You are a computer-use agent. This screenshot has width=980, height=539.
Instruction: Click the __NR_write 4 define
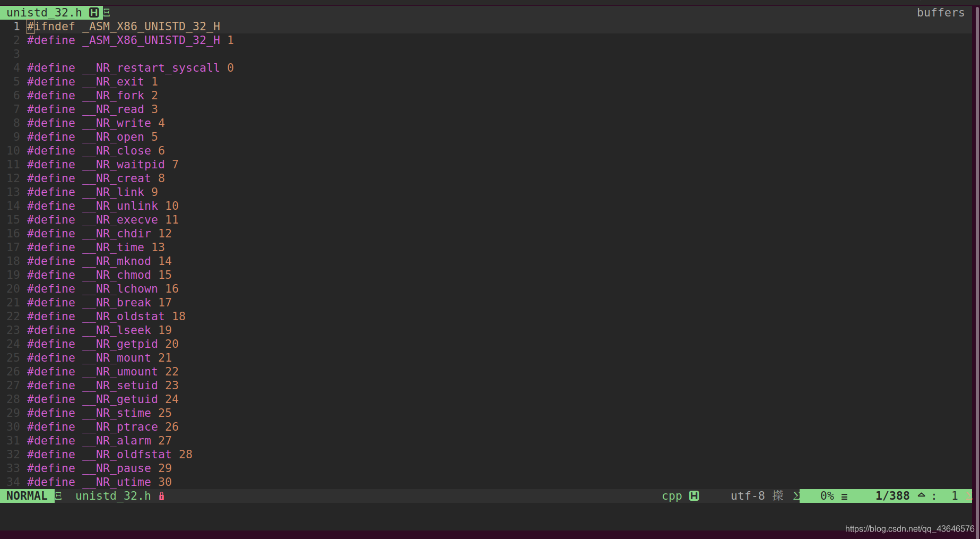[x=96, y=123]
